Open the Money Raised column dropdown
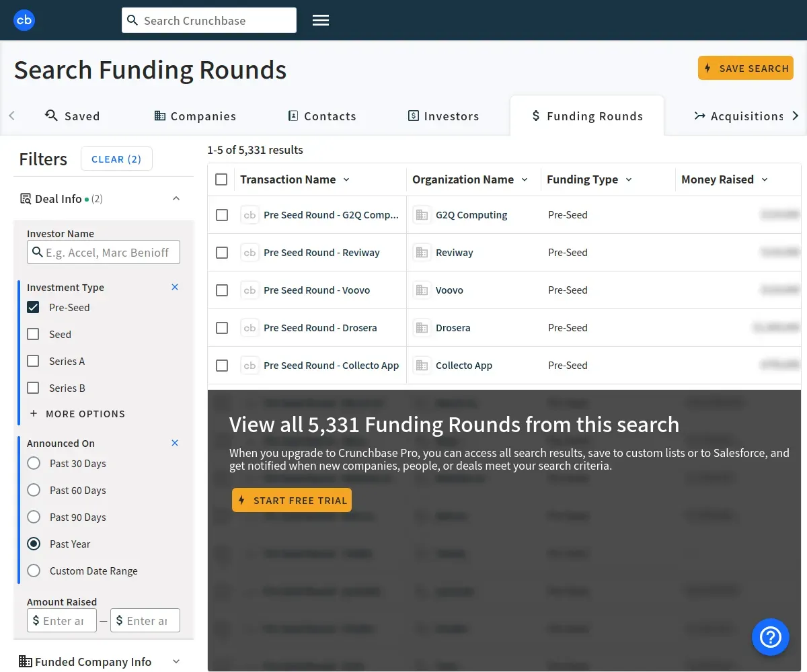 pyautogui.click(x=765, y=179)
